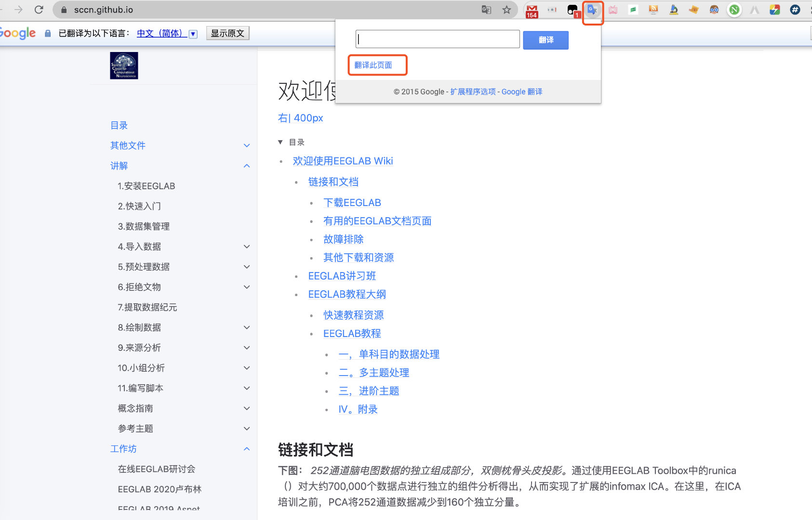Open 快速教程资源 link
812x520 pixels.
click(354, 315)
